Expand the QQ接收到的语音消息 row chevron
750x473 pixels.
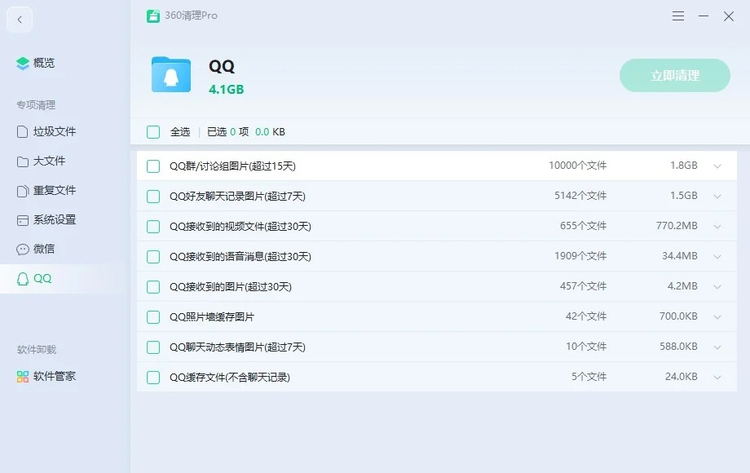coord(717,257)
